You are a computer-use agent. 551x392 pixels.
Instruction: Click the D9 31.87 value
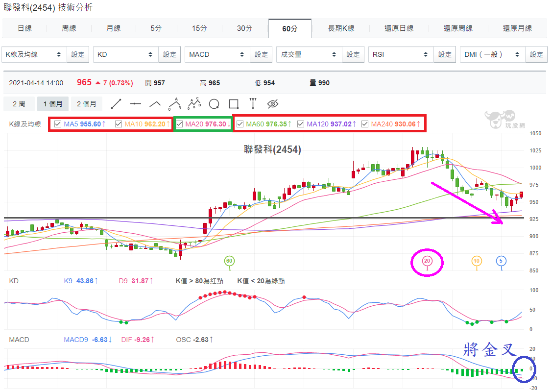[x=136, y=281]
